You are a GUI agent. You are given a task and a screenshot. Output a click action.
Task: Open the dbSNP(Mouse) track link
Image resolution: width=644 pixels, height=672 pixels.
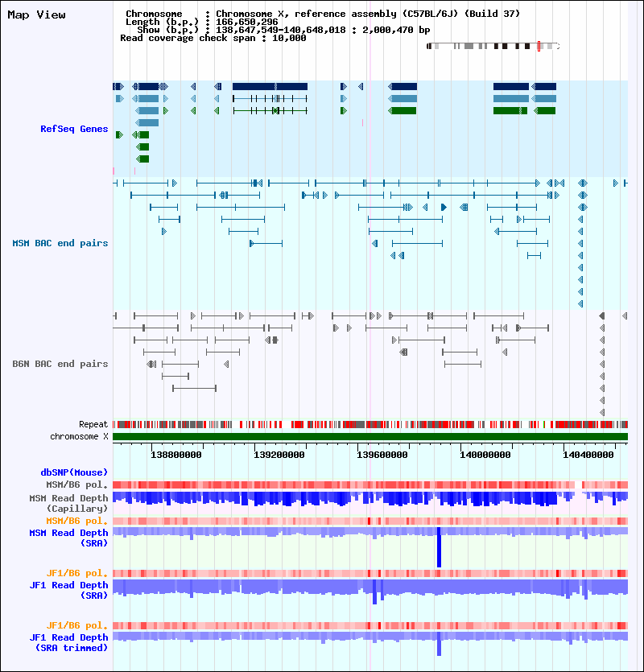(x=74, y=472)
